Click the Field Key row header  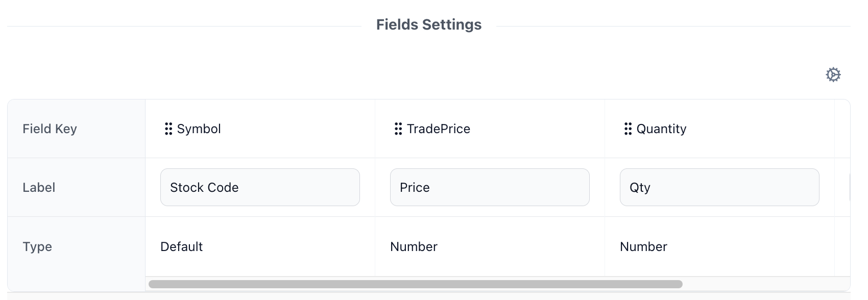click(x=50, y=129)
